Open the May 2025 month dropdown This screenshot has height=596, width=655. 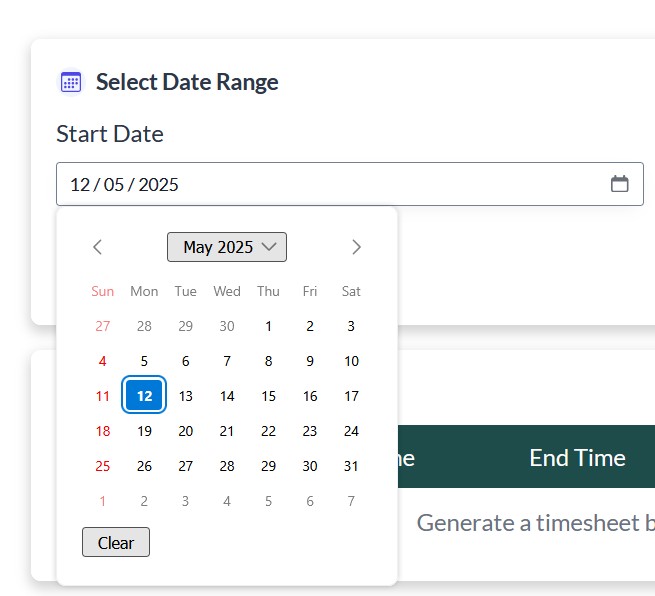[x=227, y=247]
